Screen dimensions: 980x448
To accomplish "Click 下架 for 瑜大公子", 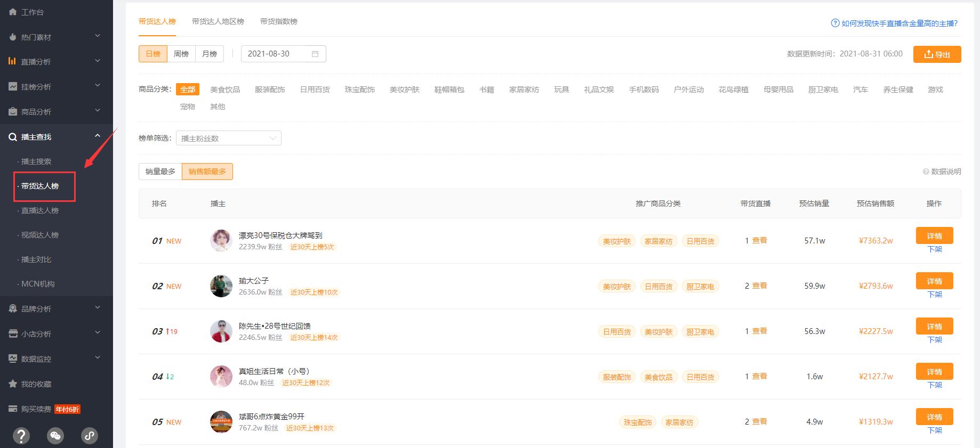I will (935, 295).
